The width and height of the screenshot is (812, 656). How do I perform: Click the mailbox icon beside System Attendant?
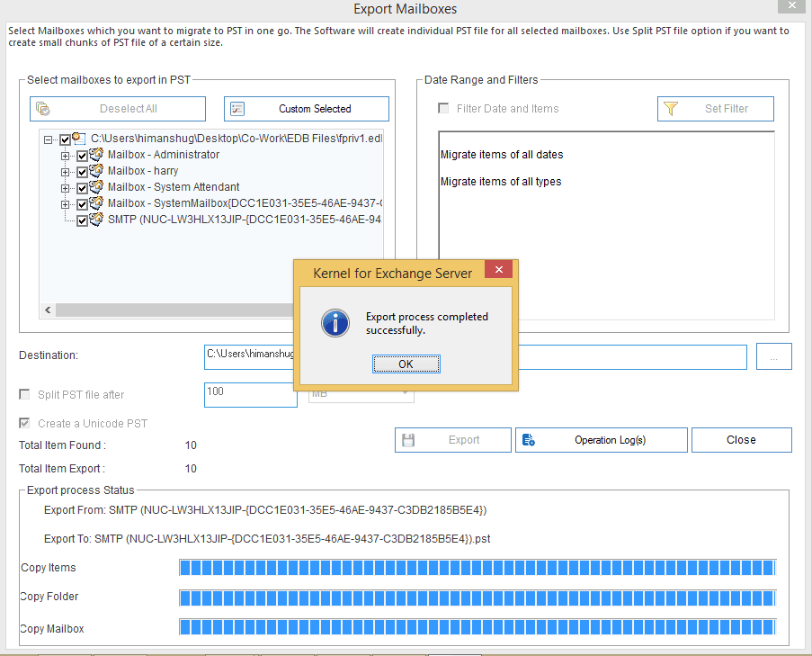96,186
